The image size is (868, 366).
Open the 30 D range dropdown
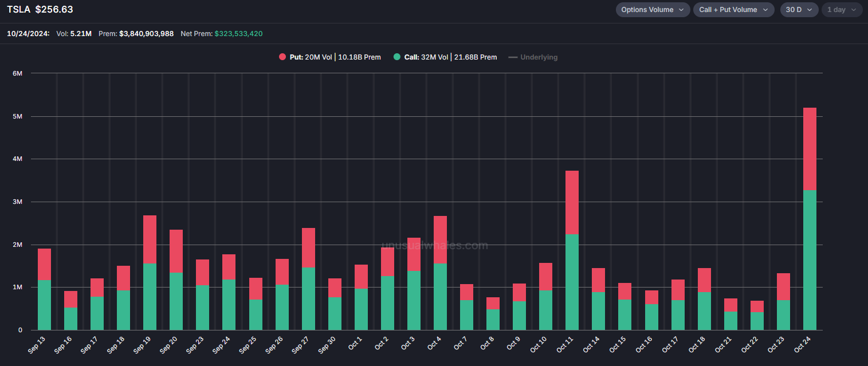tap(799, 10)
